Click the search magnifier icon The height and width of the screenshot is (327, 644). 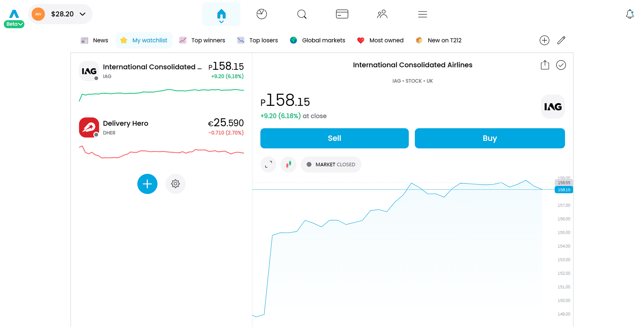(302, 14)
